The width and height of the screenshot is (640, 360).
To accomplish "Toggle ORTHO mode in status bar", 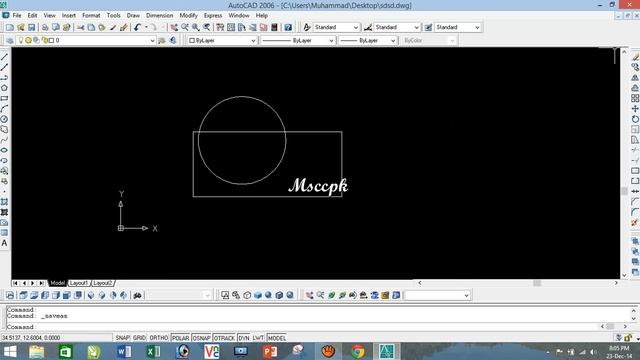I will coord(159,338).
